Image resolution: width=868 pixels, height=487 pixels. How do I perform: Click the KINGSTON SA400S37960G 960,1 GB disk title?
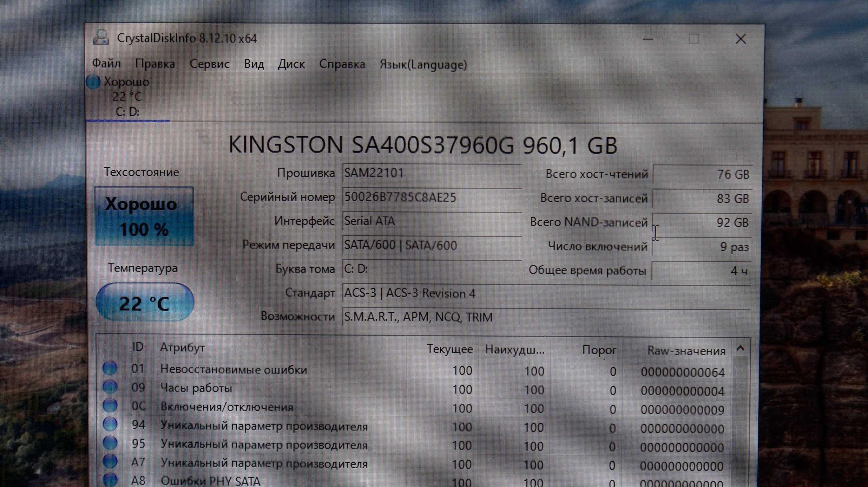point(423,145)
